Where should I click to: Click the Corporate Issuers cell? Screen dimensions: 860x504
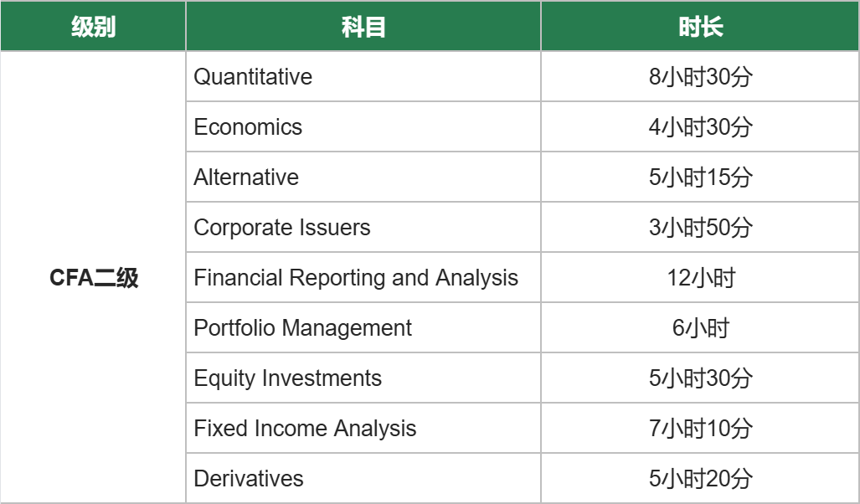click(282, 228)
